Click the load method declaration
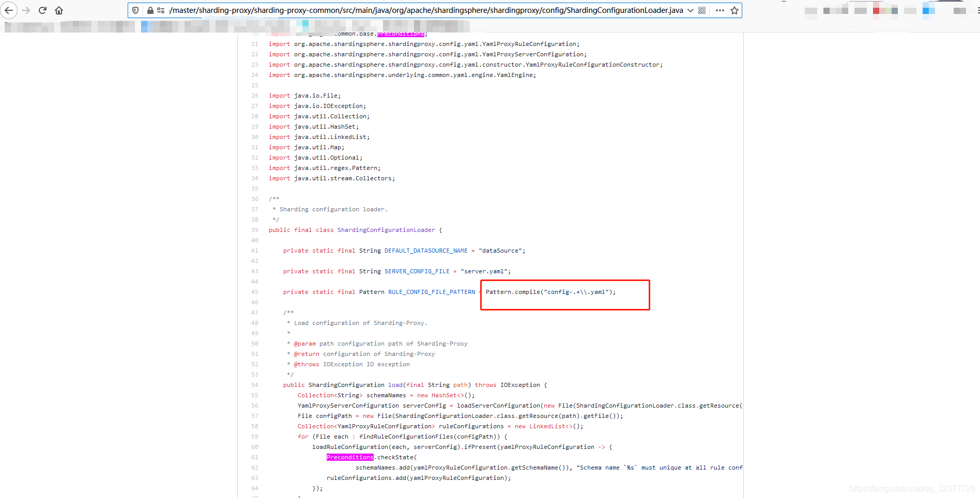The width and height of the screenshot is (980, 498). point(415,385)
